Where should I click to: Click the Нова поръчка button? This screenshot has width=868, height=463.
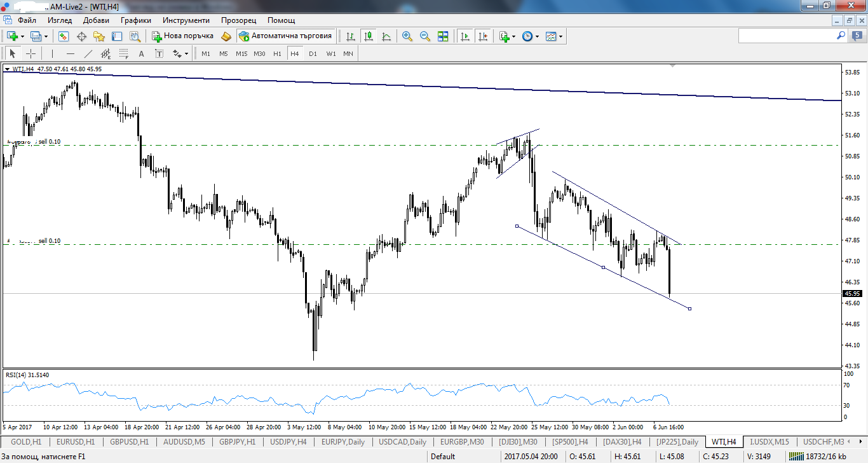182,36
